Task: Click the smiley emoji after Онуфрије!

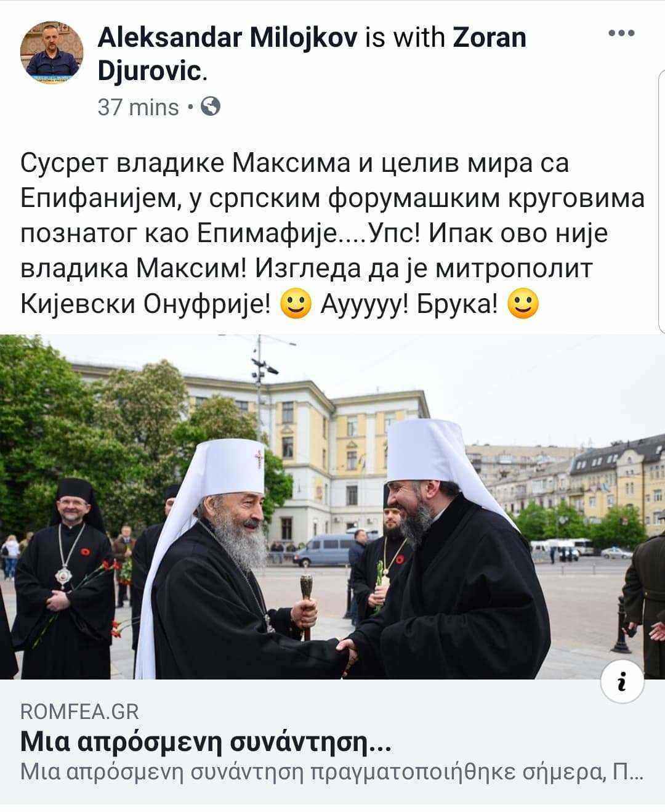Action: tap(296, 304)
